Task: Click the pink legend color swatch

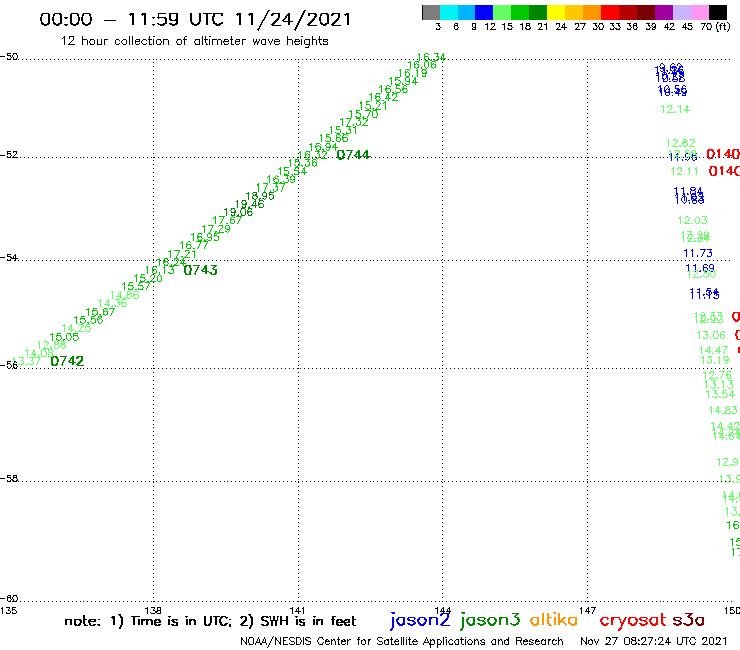Action: click(699, 12)
